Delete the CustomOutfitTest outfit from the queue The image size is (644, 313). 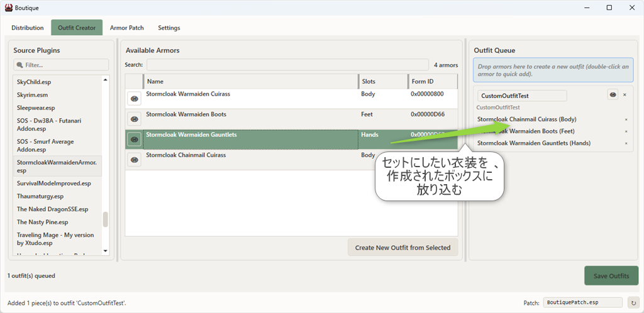(x=625, y=95)
